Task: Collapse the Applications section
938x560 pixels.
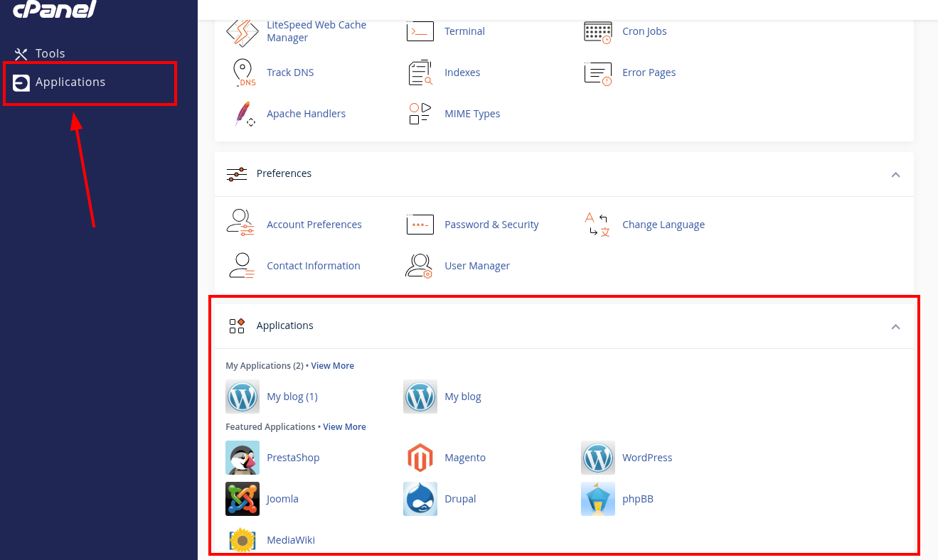Action: (x=895, y=326)
